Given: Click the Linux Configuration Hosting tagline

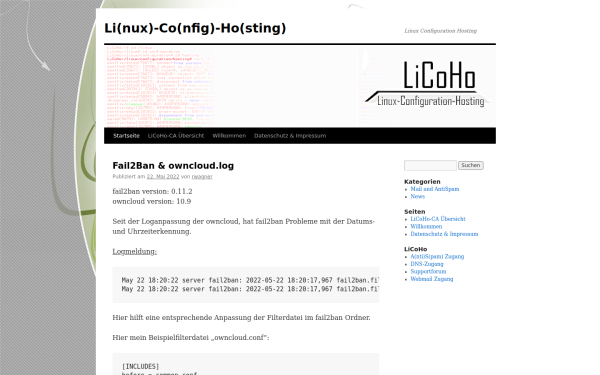Looking at the screenshot, I should [440, 31].
